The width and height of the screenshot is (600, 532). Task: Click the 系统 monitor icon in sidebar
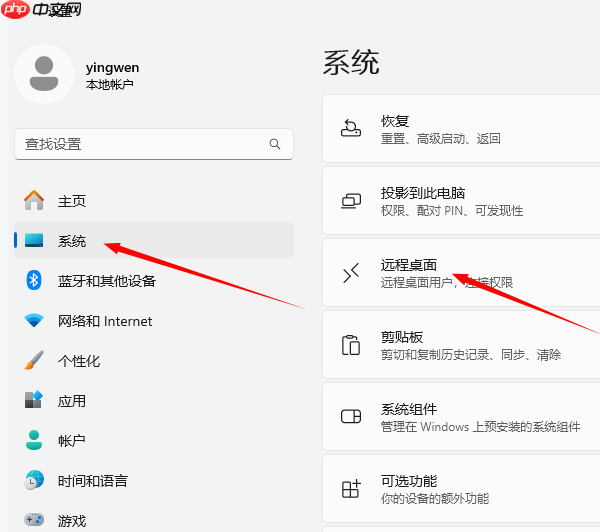pyautogui.click(x=34, y=240)
